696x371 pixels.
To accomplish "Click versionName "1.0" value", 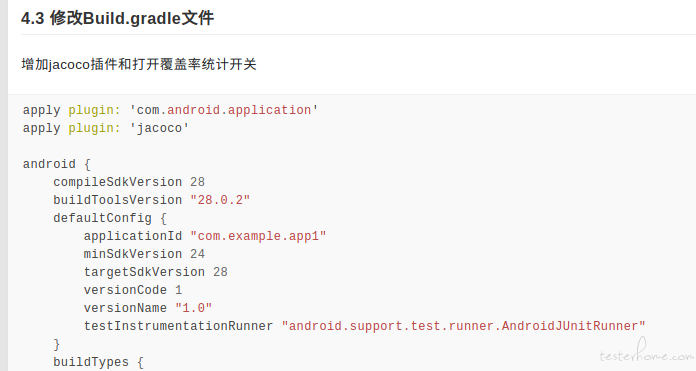I will pos(194,308).
